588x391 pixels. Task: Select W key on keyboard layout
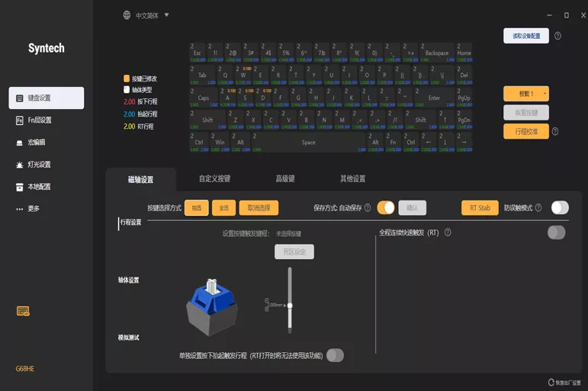click(x=243, y=75)
